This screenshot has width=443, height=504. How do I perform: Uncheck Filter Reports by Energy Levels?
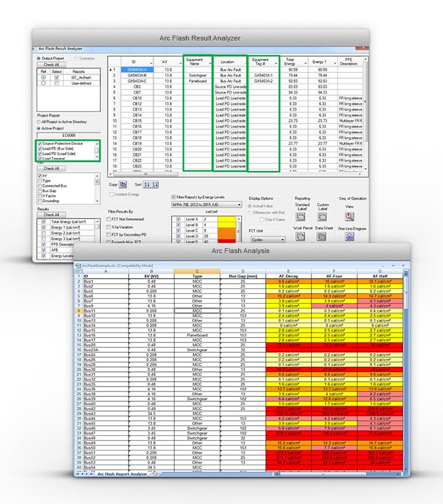click(x=173, y=195)
